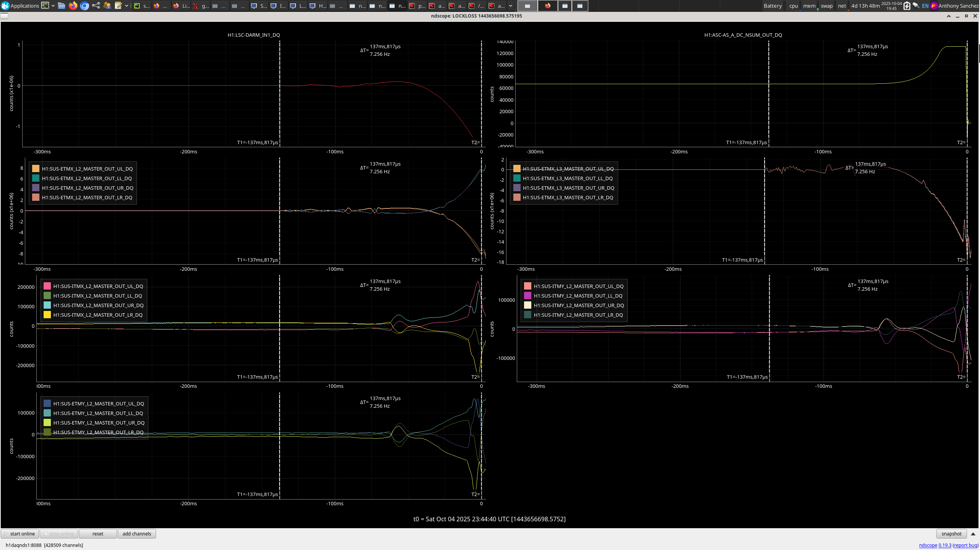
Task: Open the terminal launcher icon
Action: 45,6
